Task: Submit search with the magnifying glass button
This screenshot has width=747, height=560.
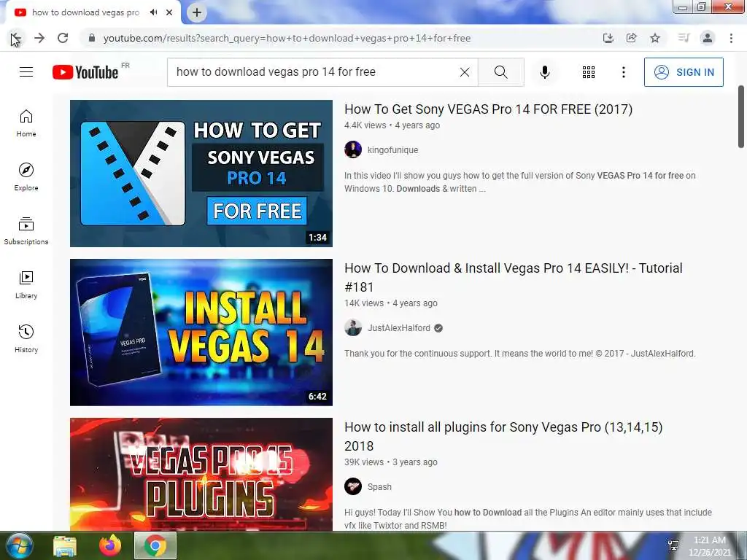Action: (500, 72)
